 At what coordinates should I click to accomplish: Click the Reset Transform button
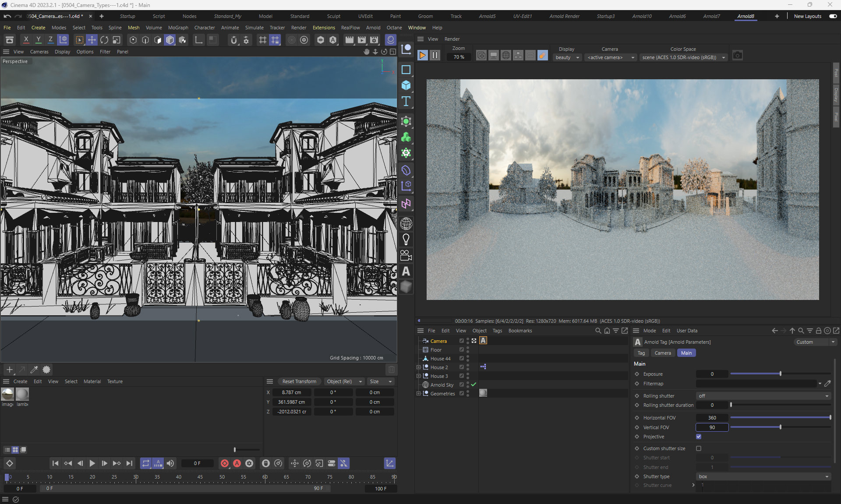pos(299,381)
